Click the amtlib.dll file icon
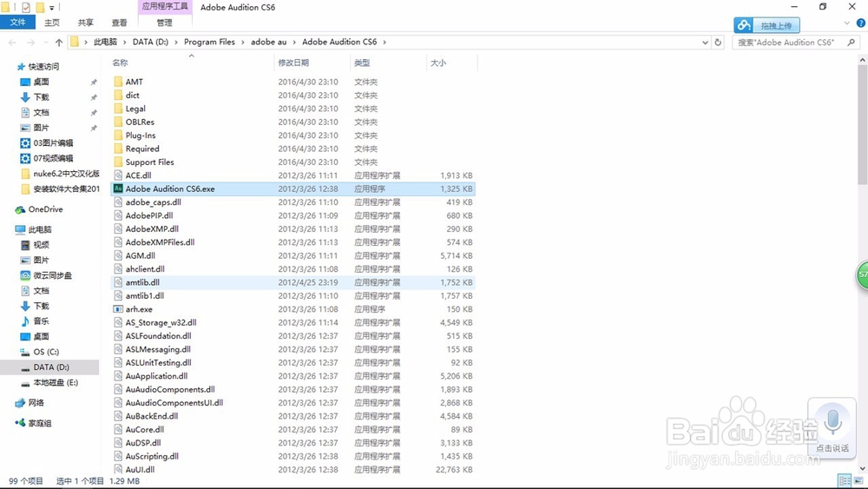868x489 pixels. tap(118, 282)
